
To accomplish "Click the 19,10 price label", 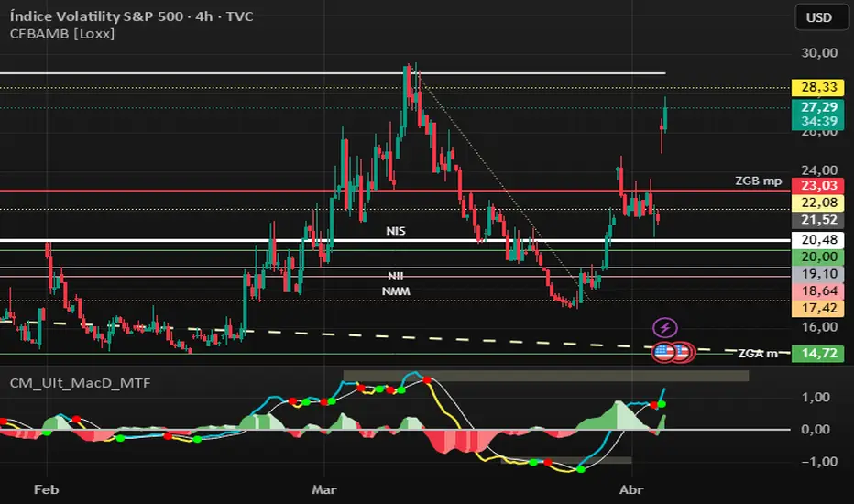I will [x=818, y=274].
